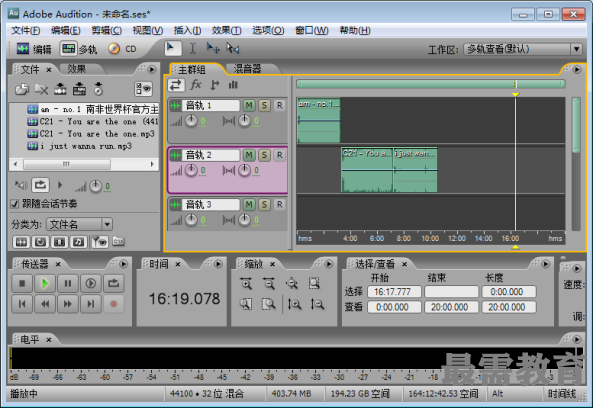Go to the beginning of session

click(x=22, y=304)
